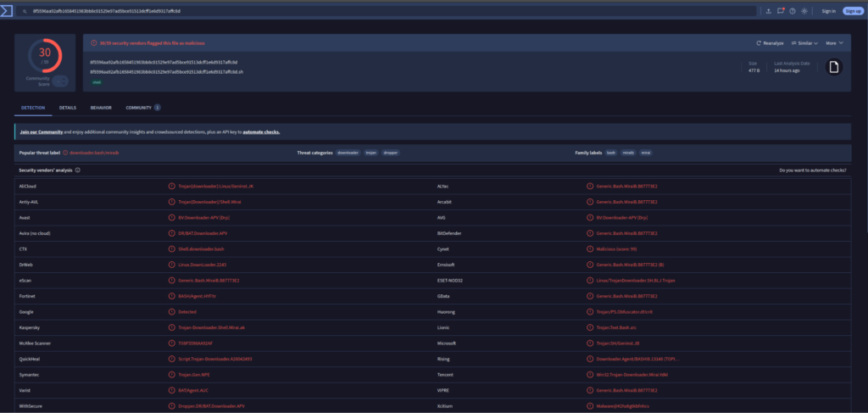868x413 pixels.
Task: Click the downloader threat category tag
Action: (x=348, y=153)
